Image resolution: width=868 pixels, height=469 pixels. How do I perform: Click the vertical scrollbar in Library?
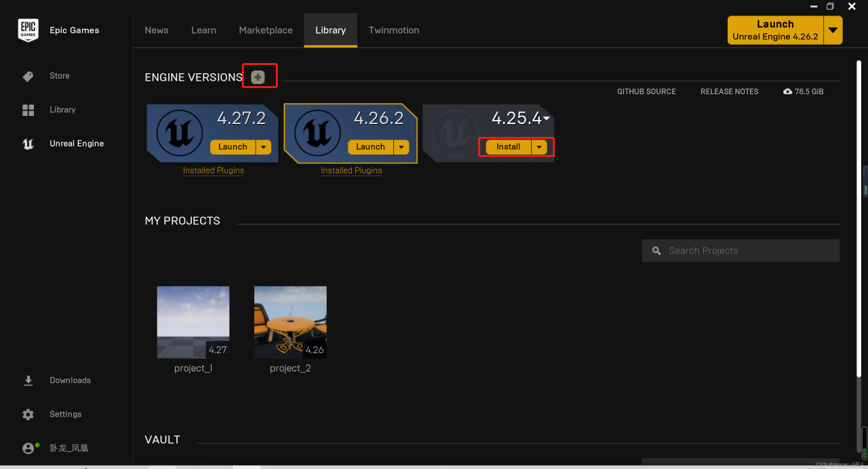pyautogui.click(x=859, y=220)
